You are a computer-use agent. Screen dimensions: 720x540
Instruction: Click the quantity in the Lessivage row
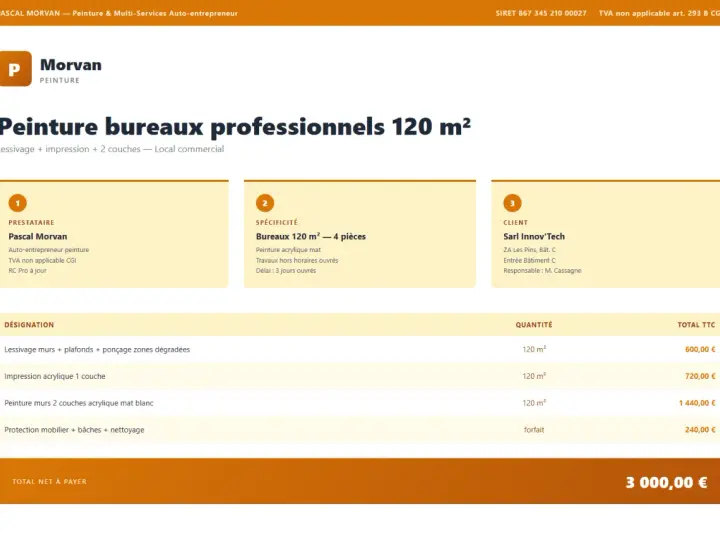click(x=534, y=349)
